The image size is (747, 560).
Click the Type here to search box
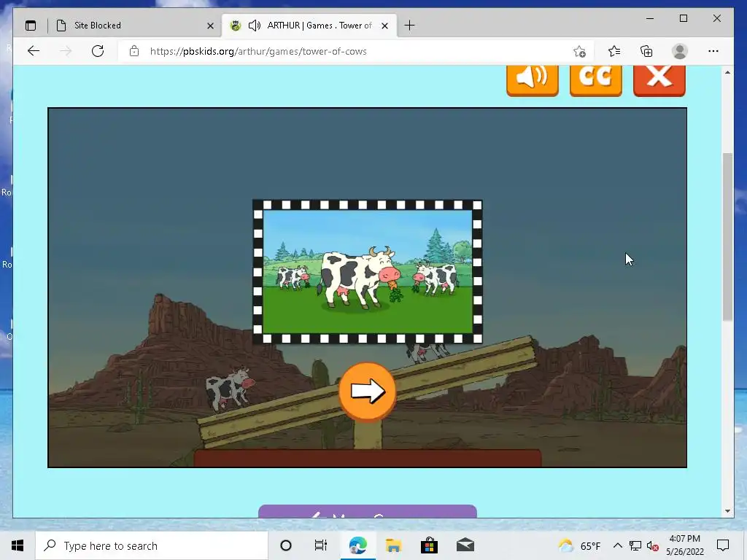152,545
